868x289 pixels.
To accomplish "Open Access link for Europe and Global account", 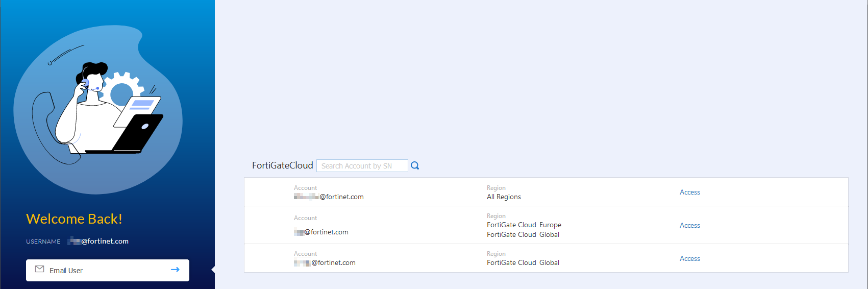I will [x=690, y=225].
